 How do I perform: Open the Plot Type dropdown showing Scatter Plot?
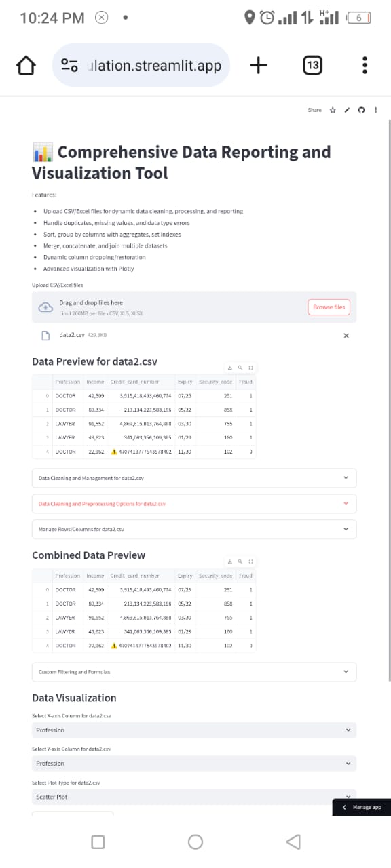(x=194, y=797)
